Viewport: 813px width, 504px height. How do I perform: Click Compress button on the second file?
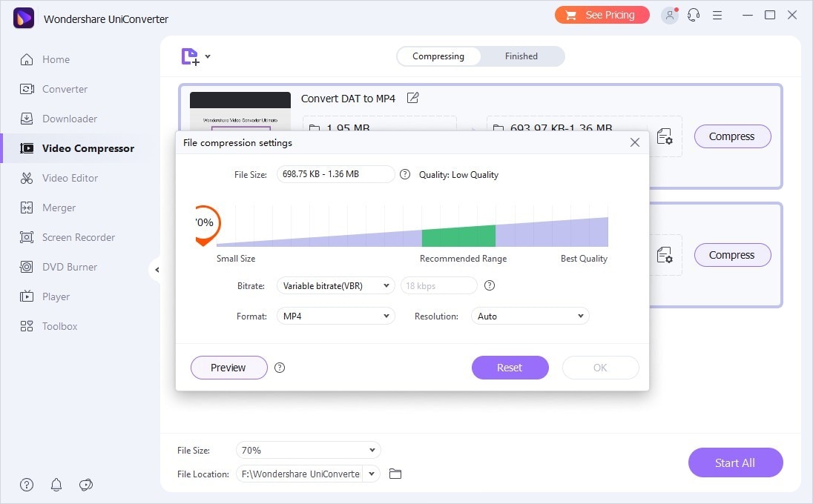732,255
